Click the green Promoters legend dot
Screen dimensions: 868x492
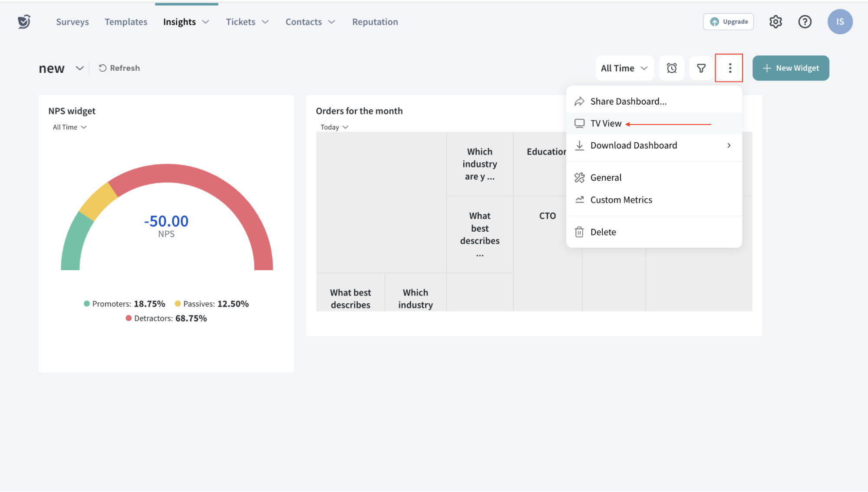tap(86, 303)
